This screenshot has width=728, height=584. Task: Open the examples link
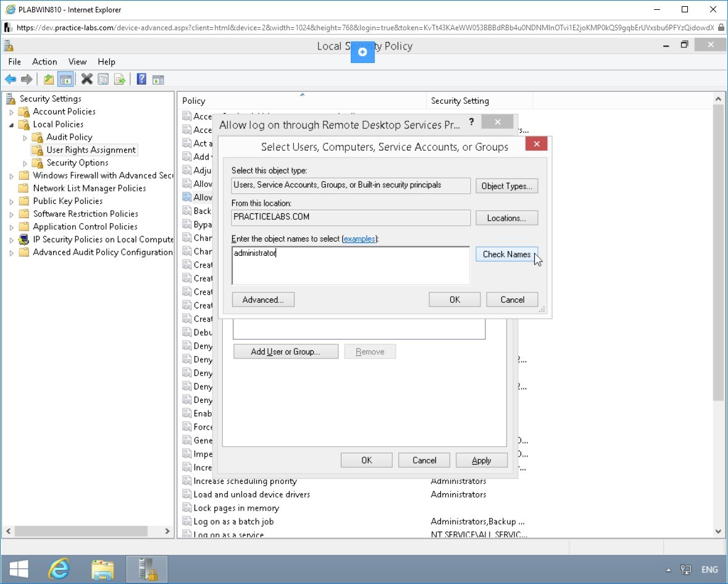coord(359,239)
